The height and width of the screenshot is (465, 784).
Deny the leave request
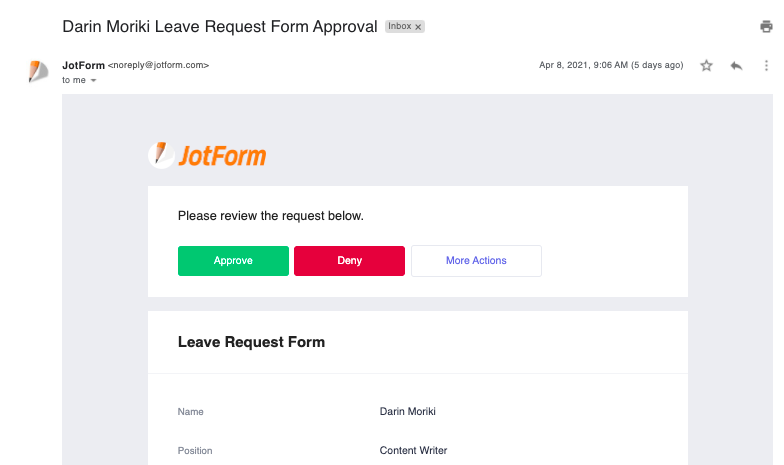[349, 261]
